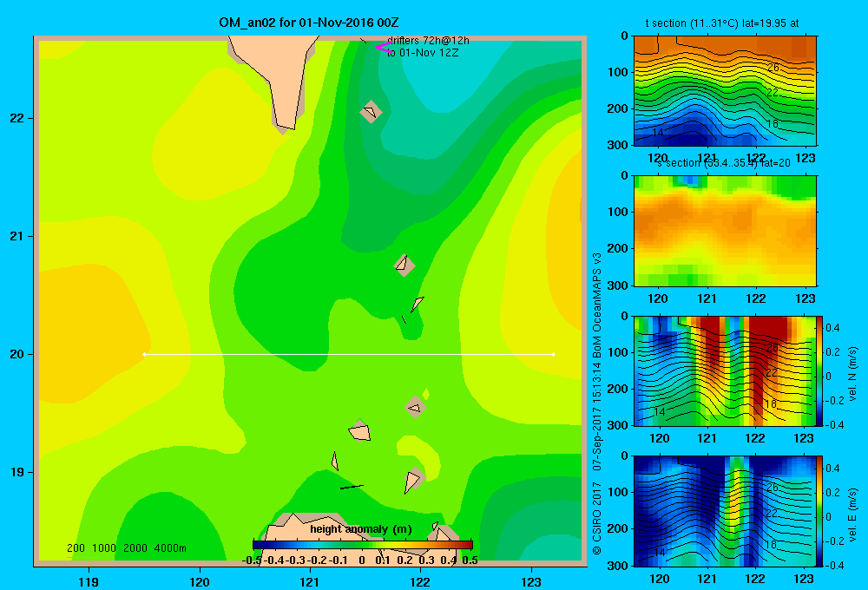Click the 200 1000 2000 4000m depth legend
Image resolution: width=868 pixels, height=590 pixels.
pos(126,548)
